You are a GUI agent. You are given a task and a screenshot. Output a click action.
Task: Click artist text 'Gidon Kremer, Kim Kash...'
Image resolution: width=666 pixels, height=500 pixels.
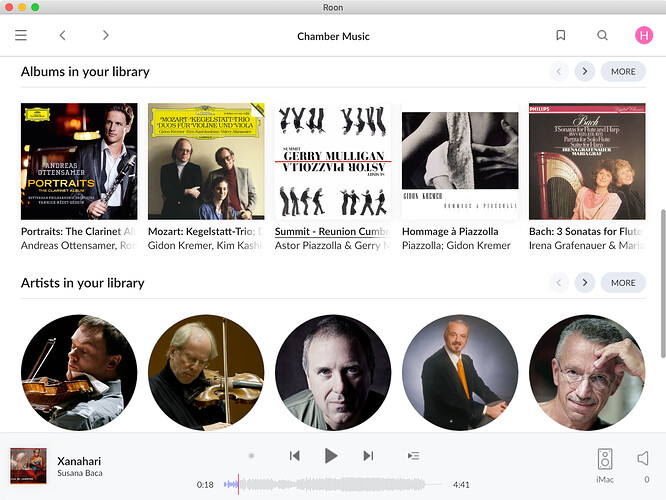click(x=205, y=246)
